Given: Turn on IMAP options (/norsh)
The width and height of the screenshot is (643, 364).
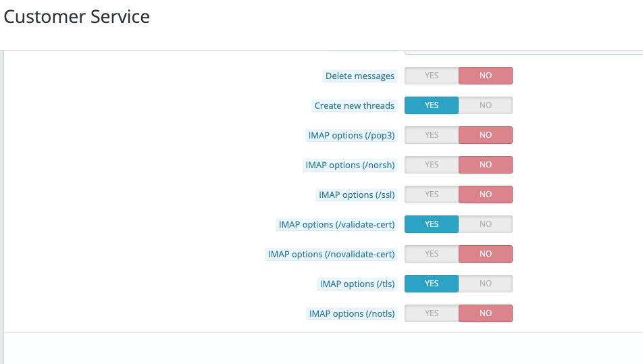Looking at the screenshot, I should click(432, 165).
